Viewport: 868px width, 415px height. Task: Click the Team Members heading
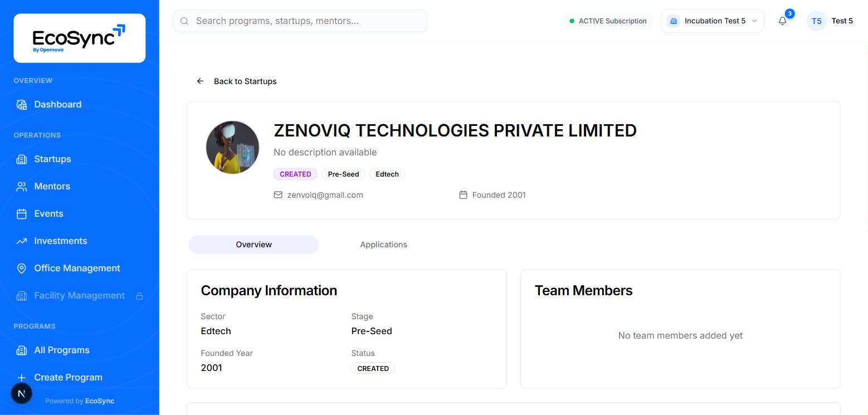click(x=583, y=290)
